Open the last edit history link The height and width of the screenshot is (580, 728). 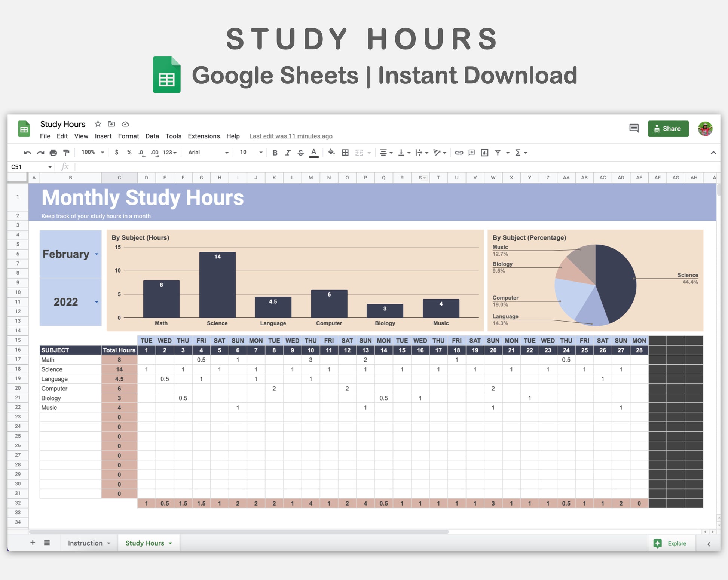pyautogui.click(x=291, y=136)
